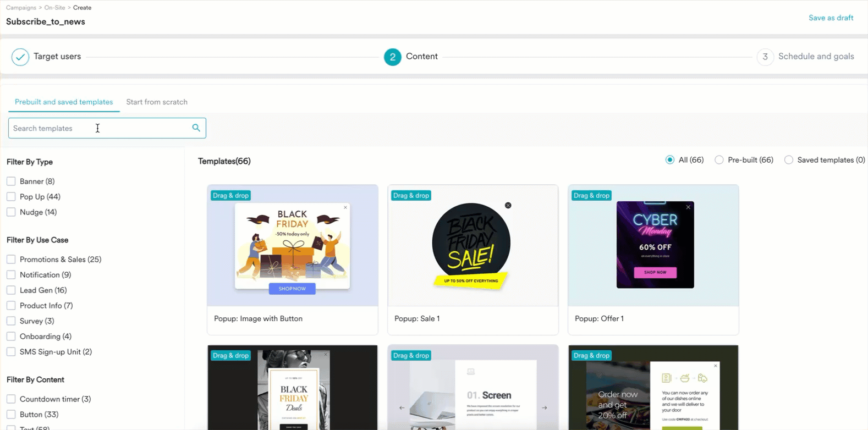Click the close X on food order template preview
Screen dimensions: 868x430
point(716,366)
